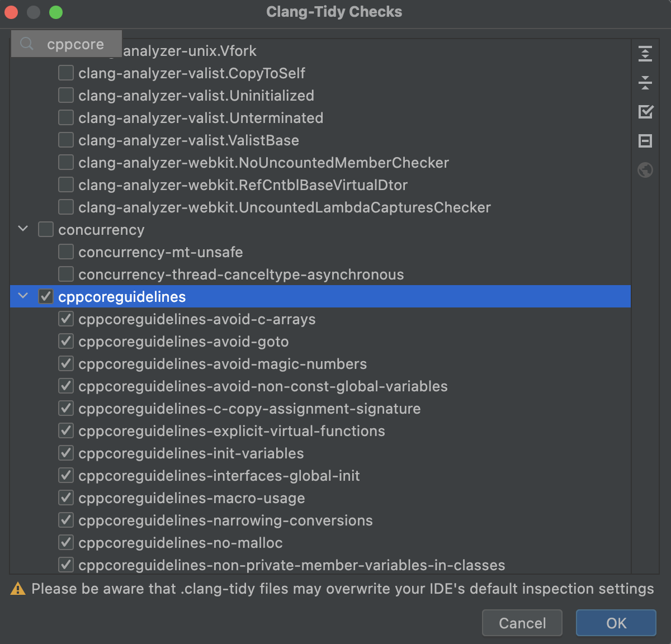The width and height of the screenshot is (671, 644).
Task: Uncheck cppcoreguidelines-non-private-member-variables-in-classes
Action: (x=66, y=565)
